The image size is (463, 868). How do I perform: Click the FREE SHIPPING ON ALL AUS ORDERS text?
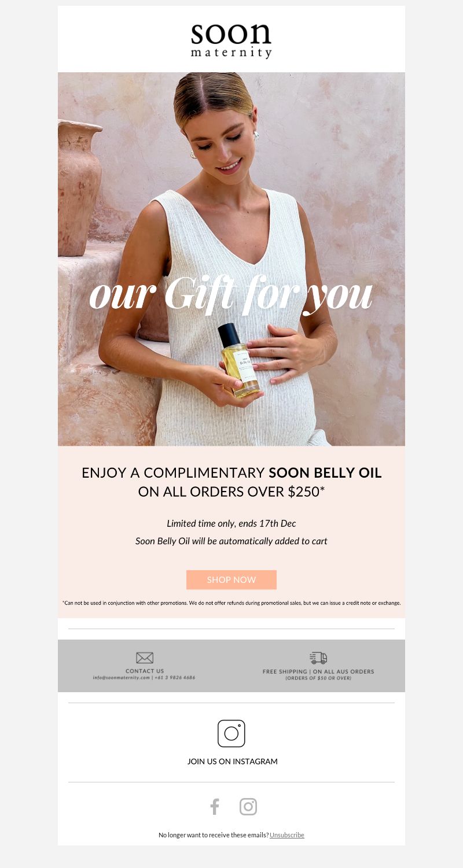click(x=318, y=671)
